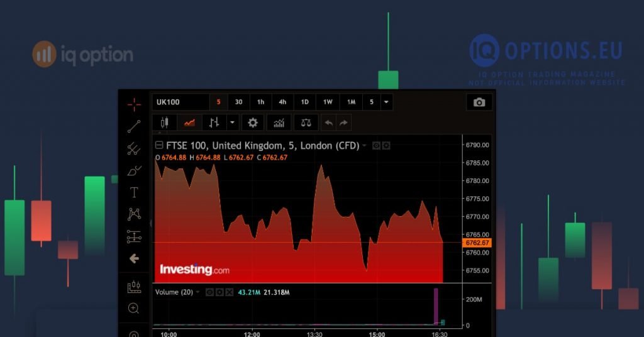This screenshot has height=337, width=644.
Task: Click the 6755.00 price axis label
Action: tap(477, 270)
